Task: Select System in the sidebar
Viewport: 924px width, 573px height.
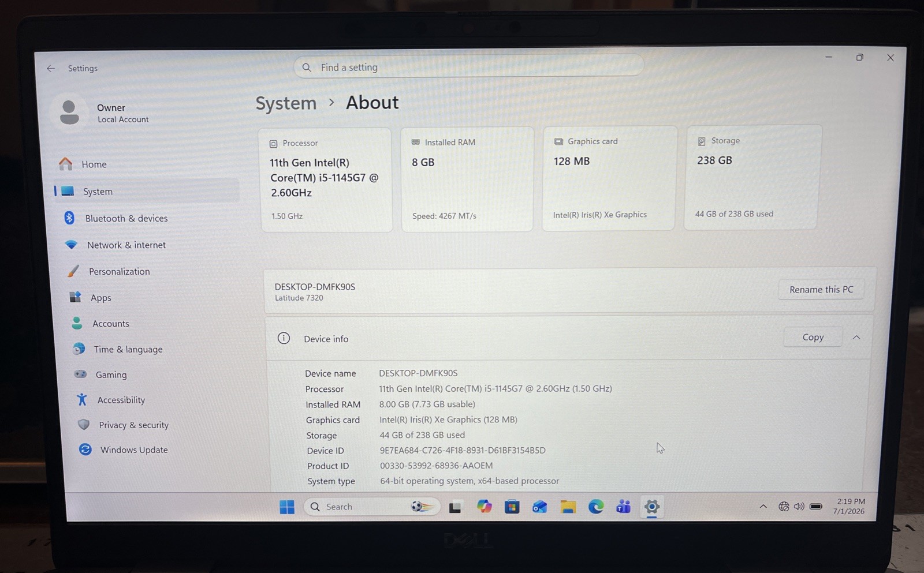Action: [x=146, y=191]
